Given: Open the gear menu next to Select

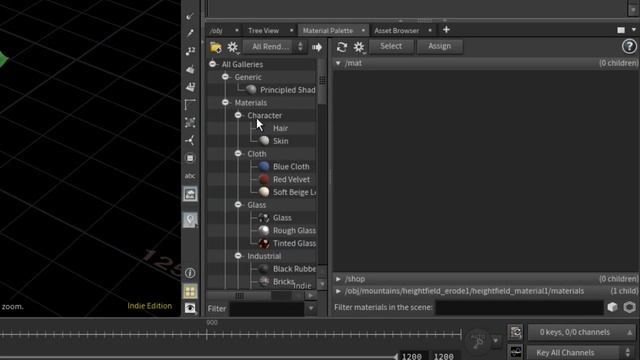Looking at the screenshot, I should click(x=359, y=47).
